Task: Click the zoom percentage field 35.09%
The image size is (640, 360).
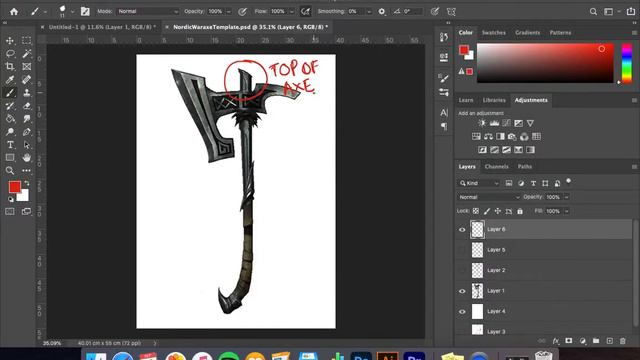Action: (x=52, y=343)
